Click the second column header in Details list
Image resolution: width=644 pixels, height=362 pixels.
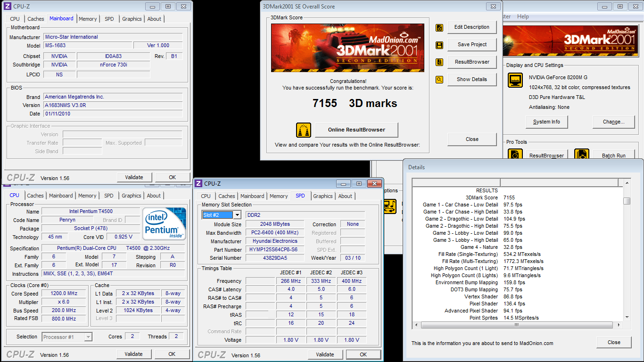pyautogui.click(x=560, y=183)
